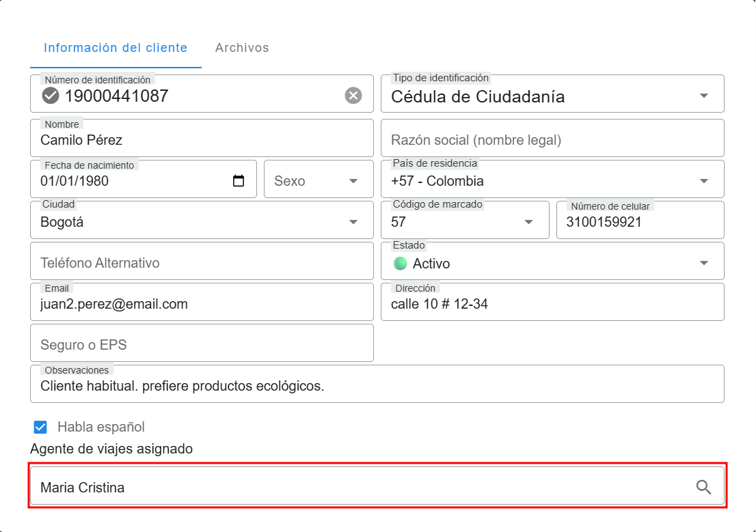Click the Nombre field with Camilo Pérez

click(202, 140)
